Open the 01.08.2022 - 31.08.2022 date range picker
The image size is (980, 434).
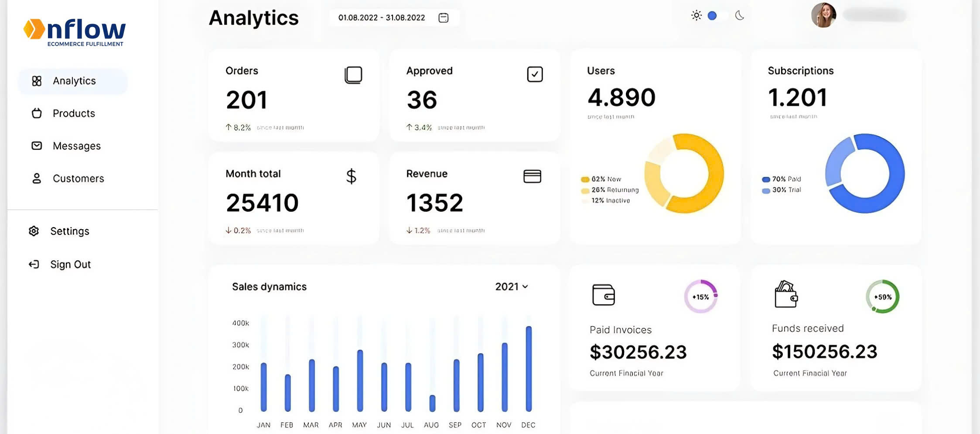382,17
